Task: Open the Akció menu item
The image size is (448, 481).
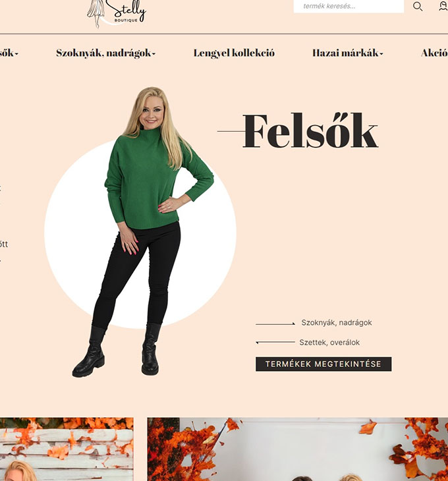Action: pyautogui.click(x=434, y=53)
